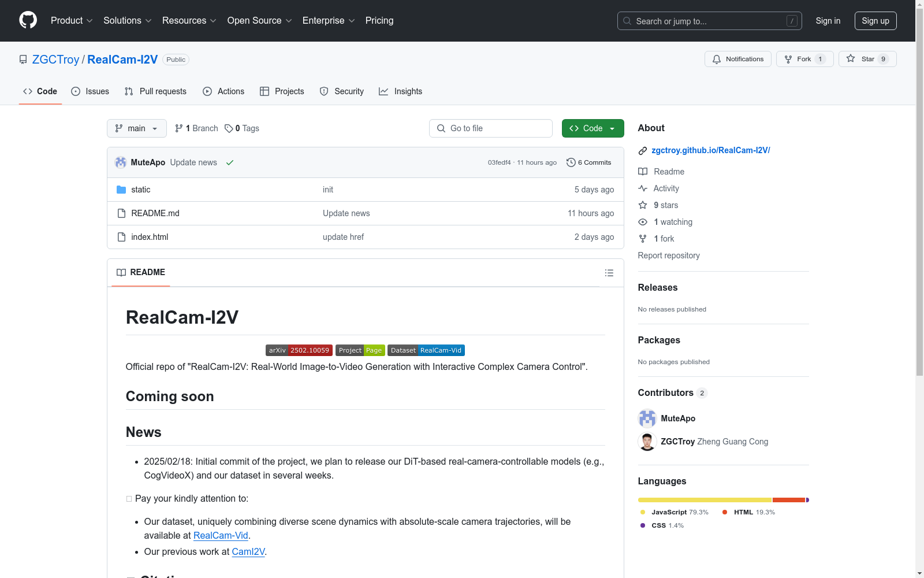
Task: Click the RealCam-Vid dataset link in README
Action: (x=221, y=536)
